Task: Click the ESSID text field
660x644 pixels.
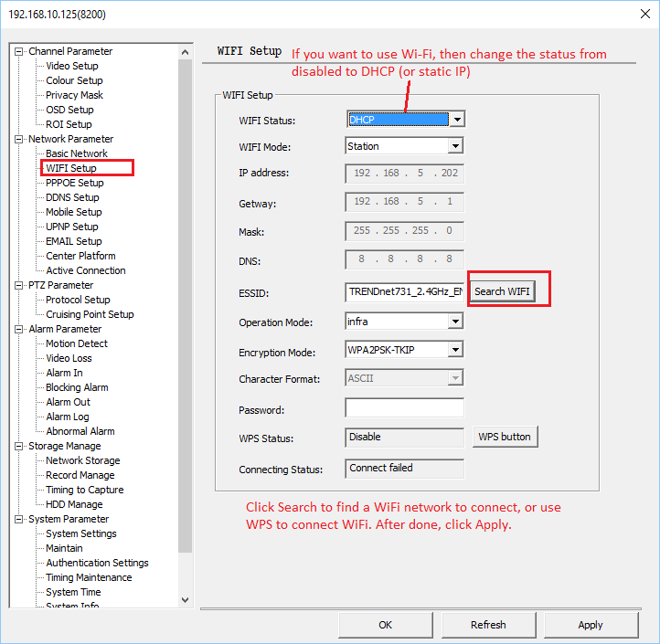Action: pos(404,292)
